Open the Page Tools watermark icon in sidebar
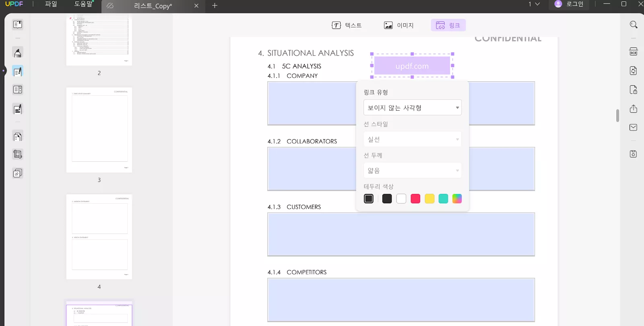644x326 pixels. click(18, 173)
